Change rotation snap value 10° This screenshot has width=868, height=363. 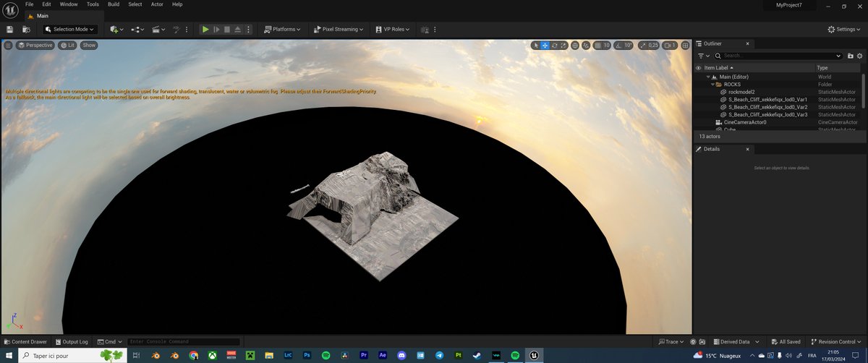coord(629,45)
